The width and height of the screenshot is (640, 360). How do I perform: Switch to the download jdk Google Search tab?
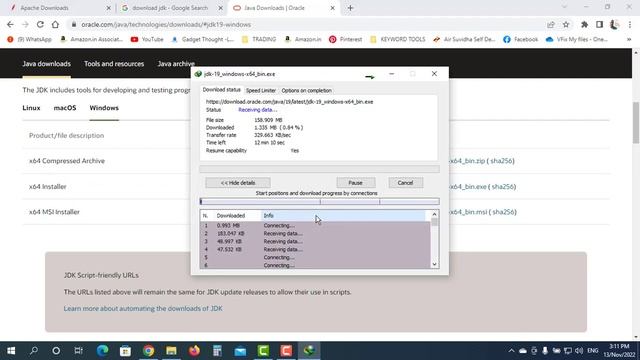(170, 8)
